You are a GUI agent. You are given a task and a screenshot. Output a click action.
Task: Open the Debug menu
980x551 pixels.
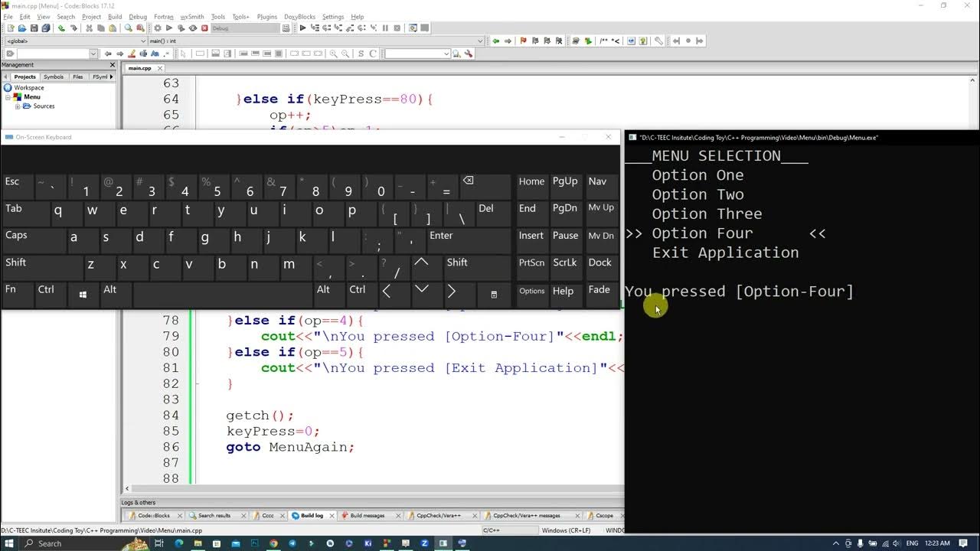138,16
